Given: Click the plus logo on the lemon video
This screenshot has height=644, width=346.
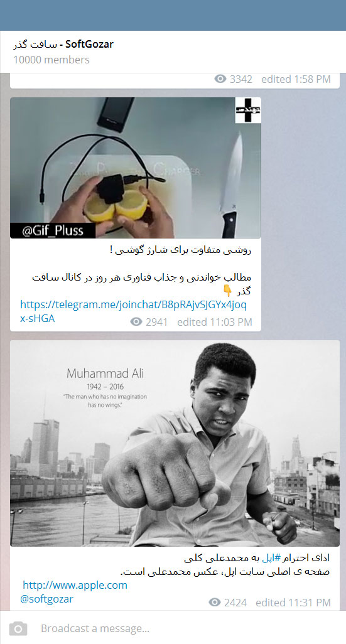Looking at the screenshot, I should tap(248, 110).
